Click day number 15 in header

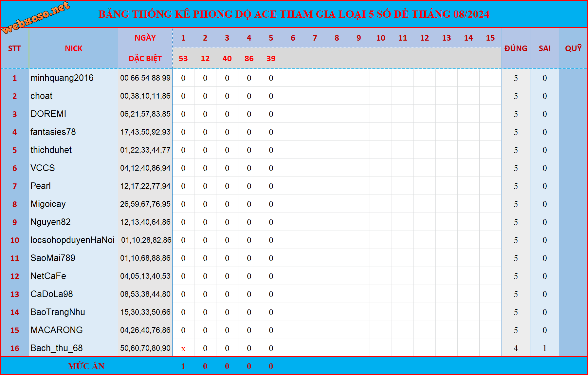pos(490,38)
